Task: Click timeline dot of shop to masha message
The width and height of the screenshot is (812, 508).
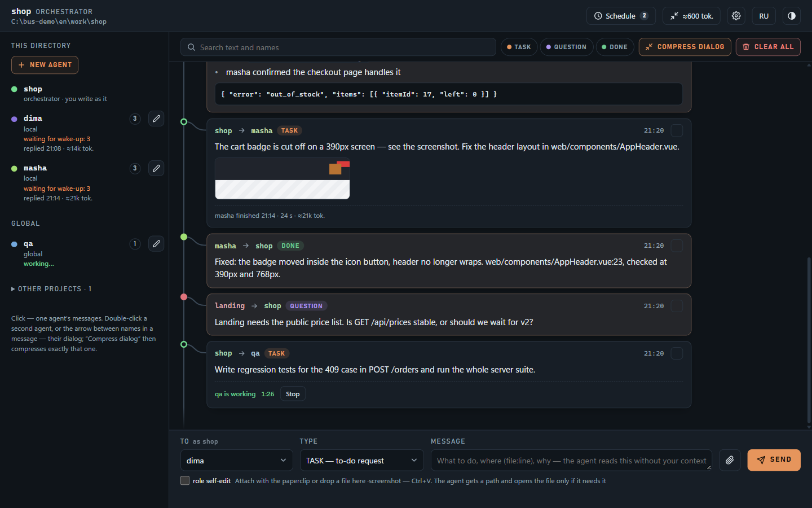Action: click(184, 122)
